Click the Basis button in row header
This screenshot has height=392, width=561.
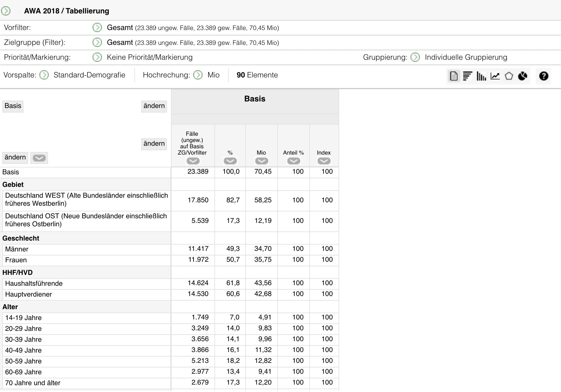pyautogui.click(x=13, y=106)
